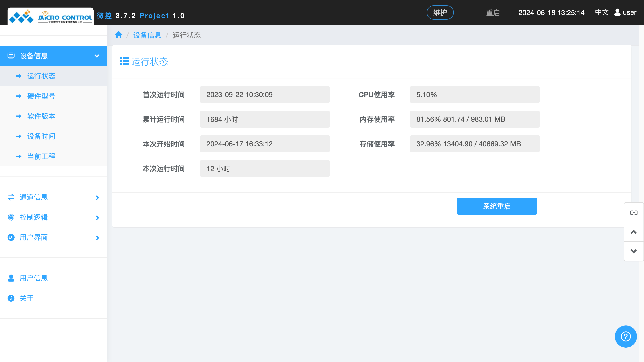This screenshot has width=644, height=362.
Task: Open 软件版本 submenu item
Action: 41,116
